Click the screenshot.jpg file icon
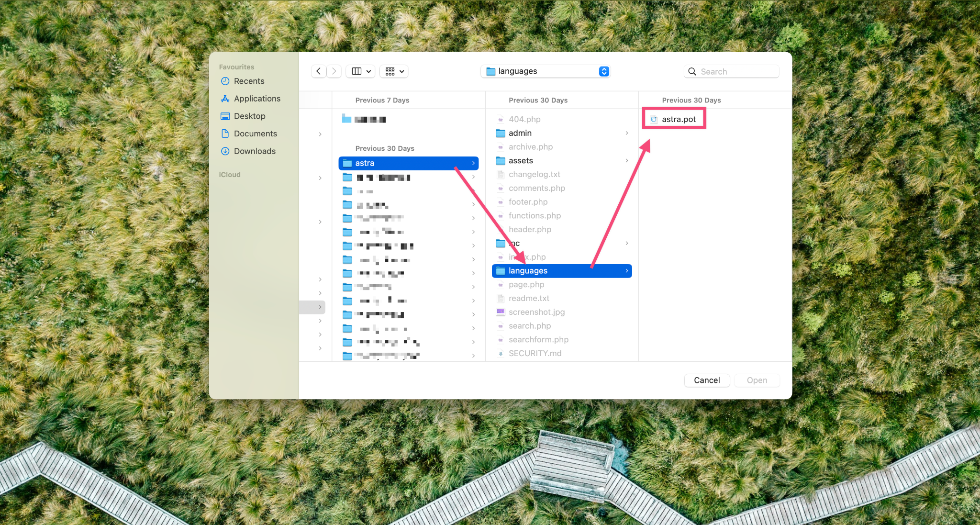Viewport: 980px width, 525px height. coord(501,312)
